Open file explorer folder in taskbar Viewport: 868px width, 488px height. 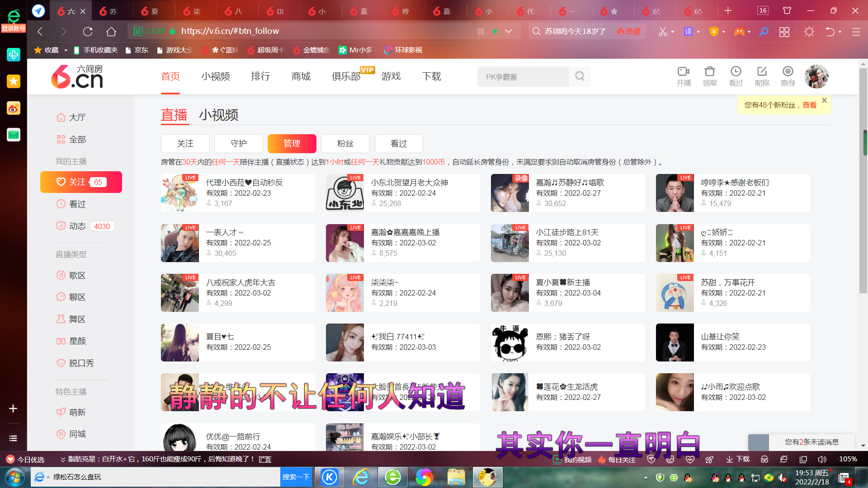coord(456,477)
